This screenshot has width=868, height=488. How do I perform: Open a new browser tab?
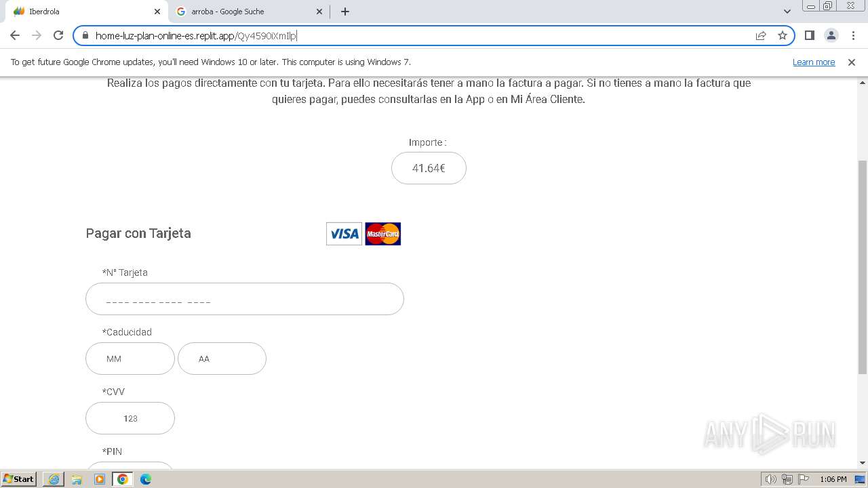coord(345,12)
